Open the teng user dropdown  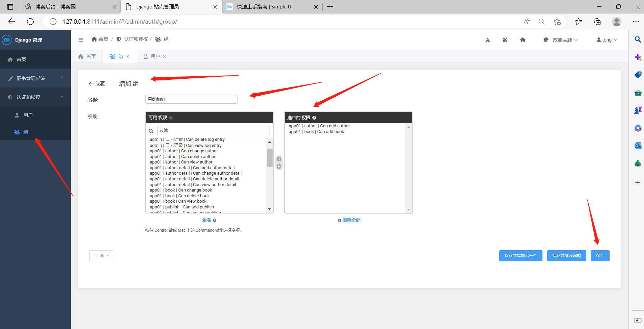(x=607, y=40)
